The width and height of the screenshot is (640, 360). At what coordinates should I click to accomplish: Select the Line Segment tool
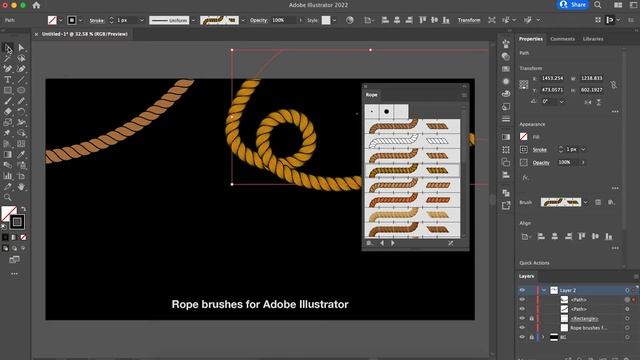pyautogui.click(x=21, y=80)
